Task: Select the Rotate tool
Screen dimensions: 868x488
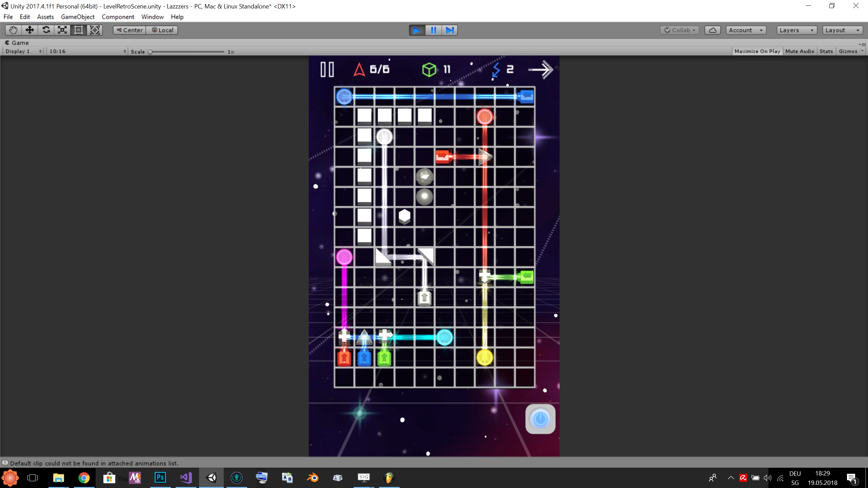Action: tap(46, 30)
